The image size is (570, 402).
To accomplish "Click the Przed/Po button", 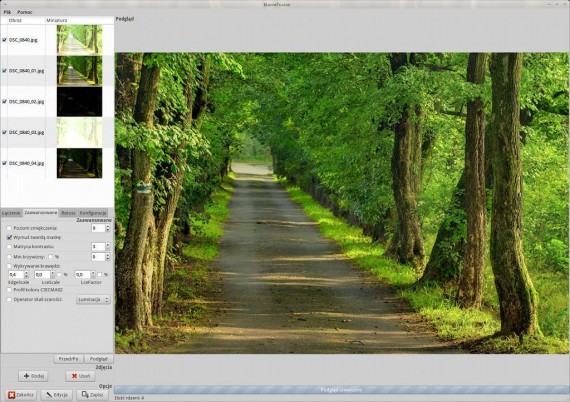I will coord(68,359).
